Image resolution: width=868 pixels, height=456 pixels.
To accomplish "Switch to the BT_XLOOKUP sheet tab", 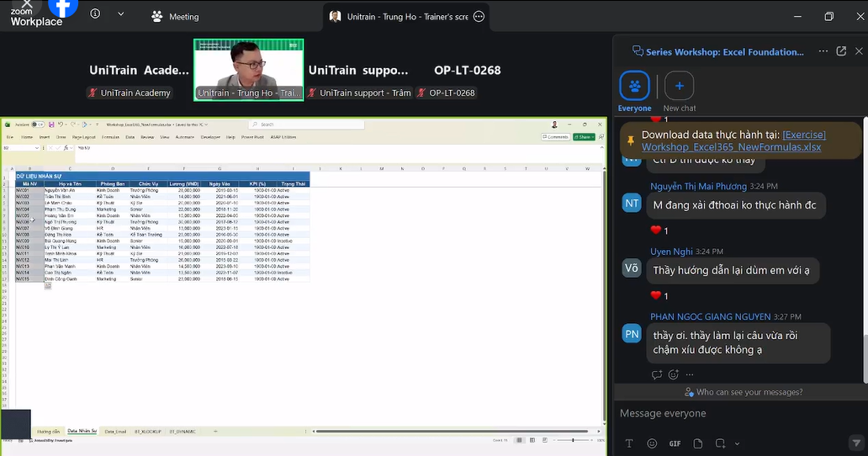I will [148, 431].
